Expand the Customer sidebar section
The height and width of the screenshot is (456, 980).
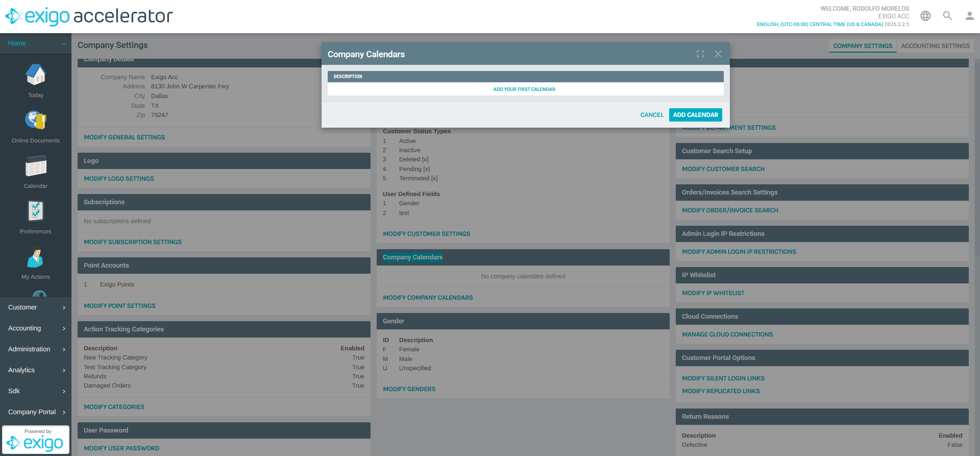pos(36,307)
